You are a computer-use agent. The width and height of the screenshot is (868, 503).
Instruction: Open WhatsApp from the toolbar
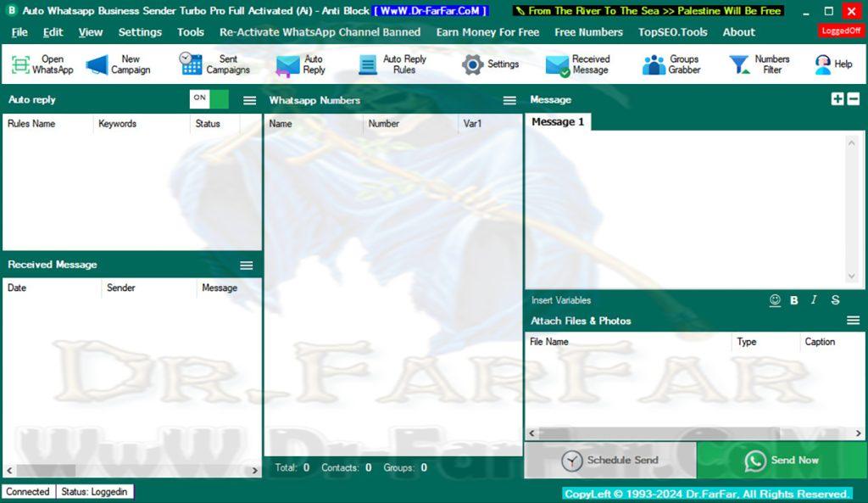(x=42, y=64)
